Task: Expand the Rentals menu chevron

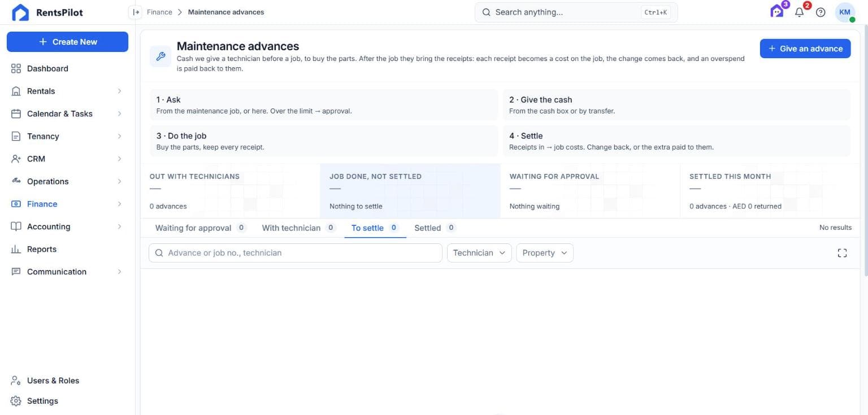Action: (x=119, y=91)
